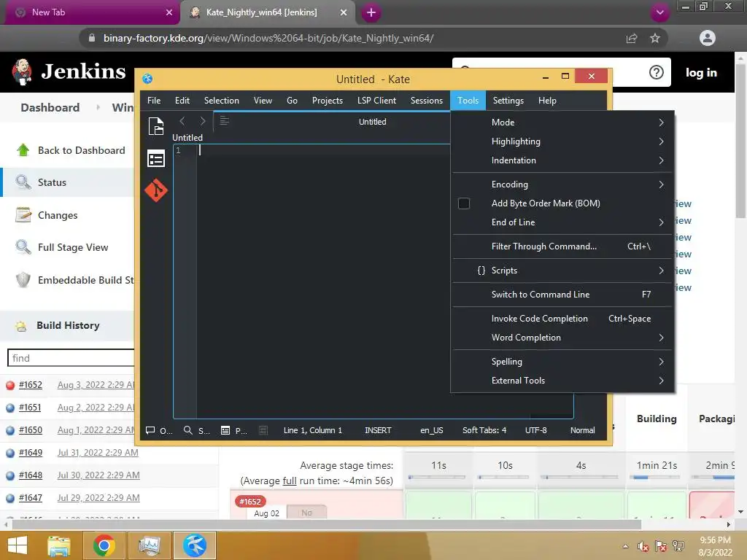Open the Search panel in Kate status bar
This screenshot has width=747, height=560.
[196, 430]
